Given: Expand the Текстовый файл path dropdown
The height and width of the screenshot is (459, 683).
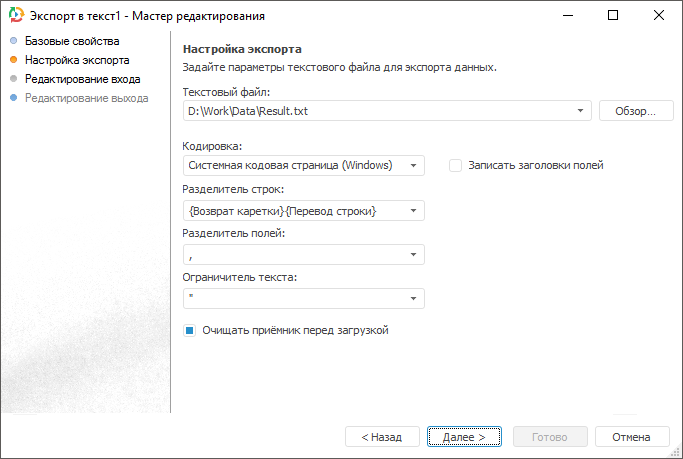Looking at the screenshot, I should click(x=581, y=111).
